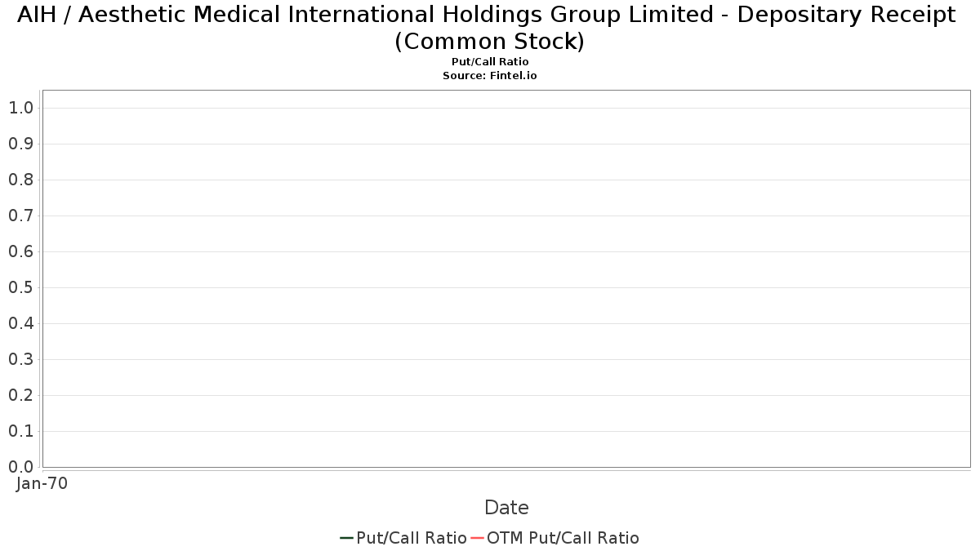Screen dimensions: 980x551
Task: Click the 0.6 y-axis tick label
Action: click(x=20, y=251)
